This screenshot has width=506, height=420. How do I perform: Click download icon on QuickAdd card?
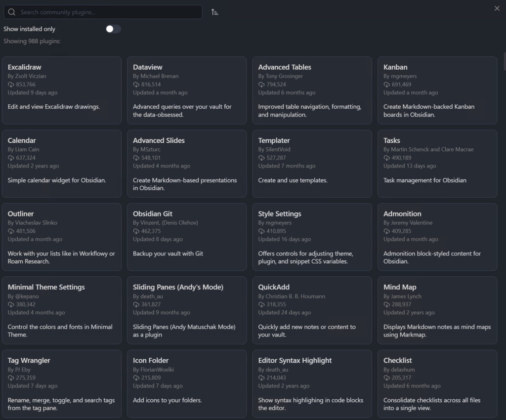(261, 304)
